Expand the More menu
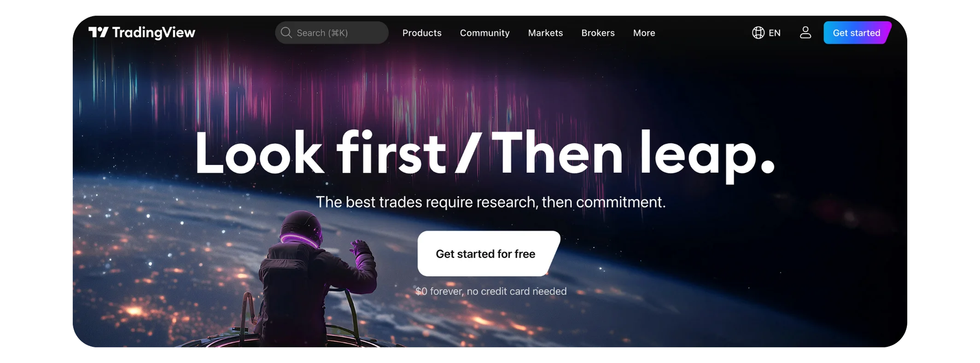 click(644, 33)
